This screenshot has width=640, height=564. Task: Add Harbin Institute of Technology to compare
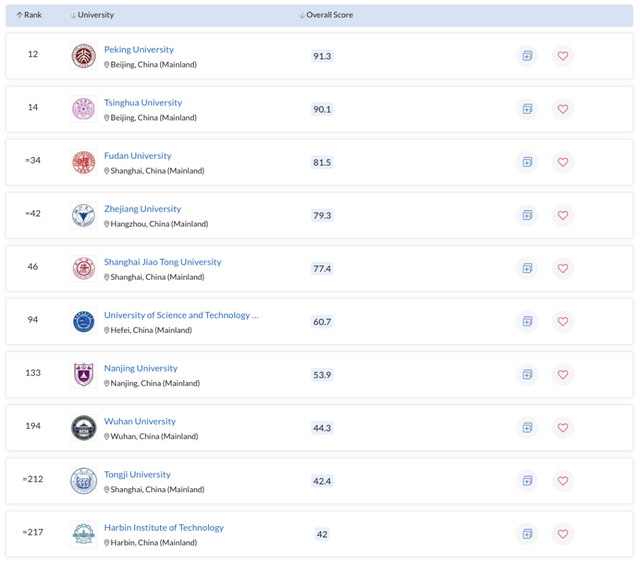[527, 534]
